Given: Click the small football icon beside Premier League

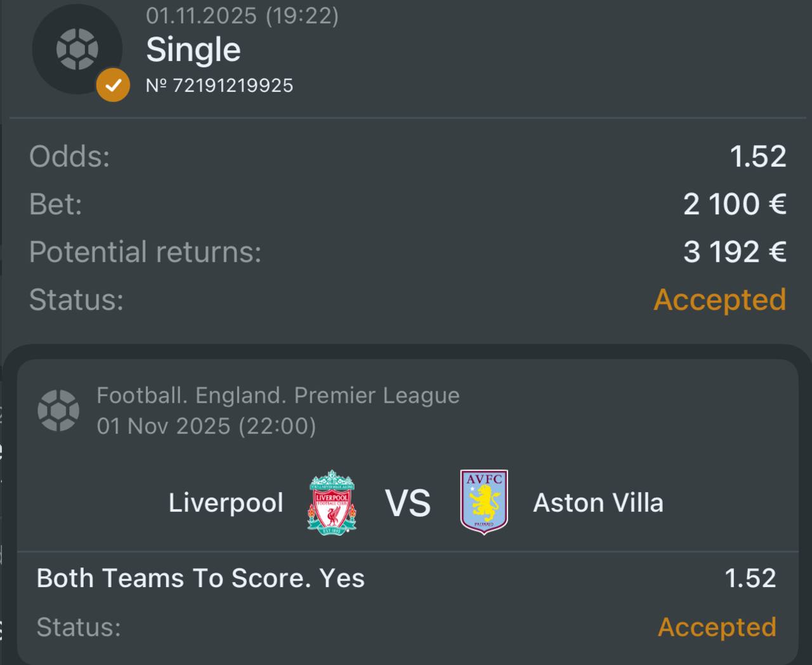Looking at the screenshot, I should pyautogui.click(x=58, y=410).
